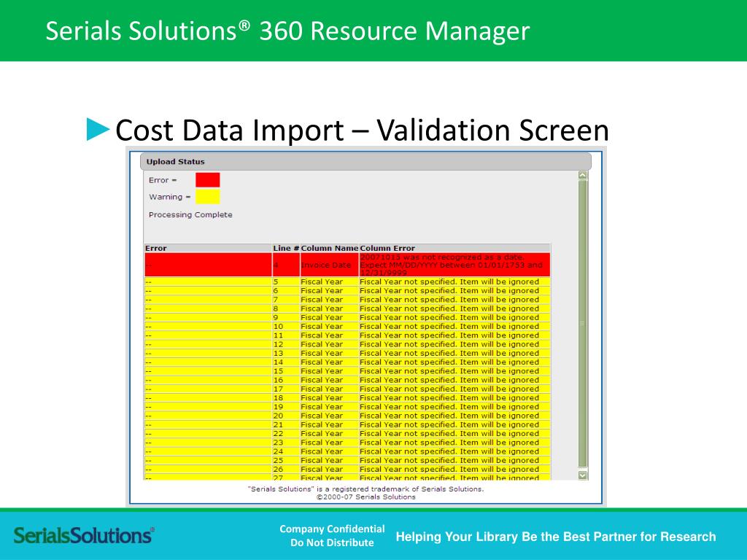Screen dimensions: 747x560
Task: Click the warning message on line 11
Action: (454, 335)
